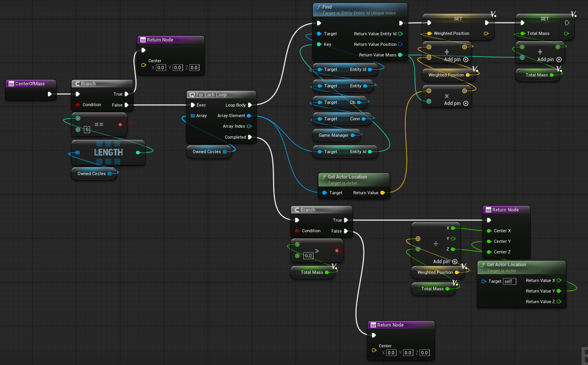Click the Get Actor Location function icon
Image resolution: width=588 pixels, height=365 pixels.
[324, 177]
